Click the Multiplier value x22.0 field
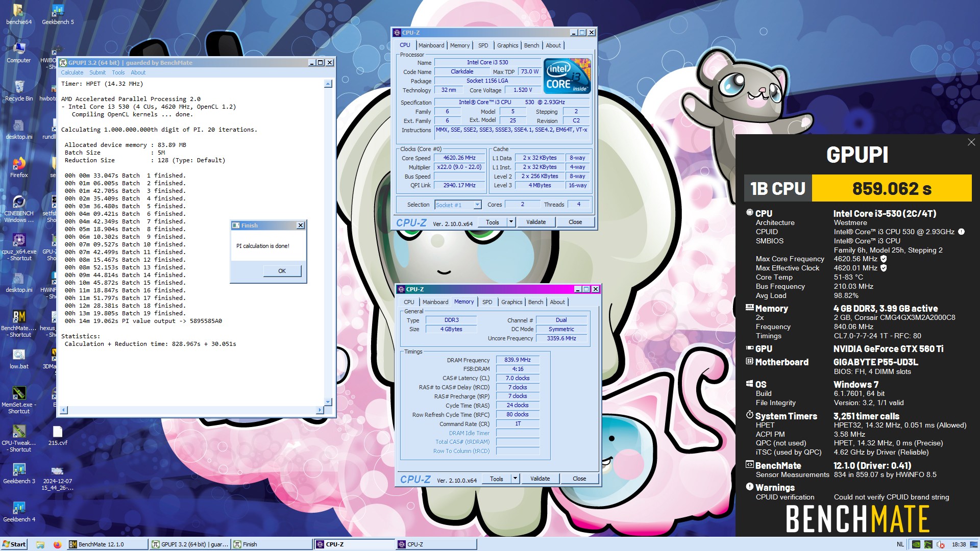 coord(459,167)
